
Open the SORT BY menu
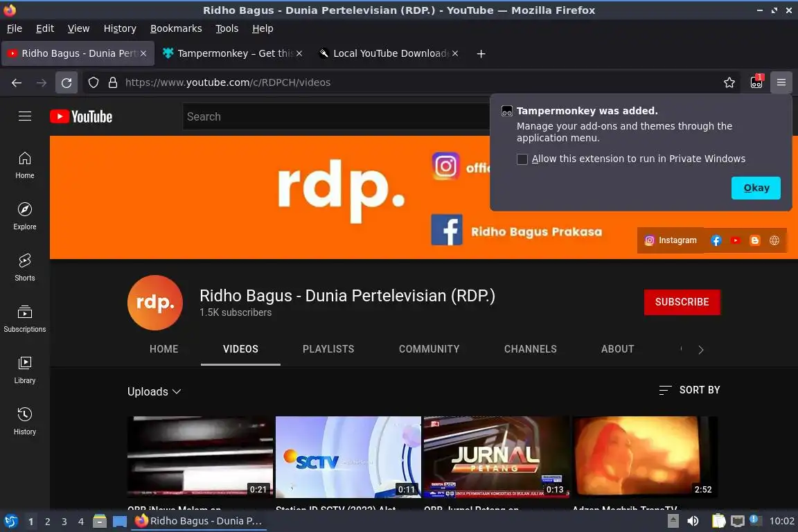(690, 390)
